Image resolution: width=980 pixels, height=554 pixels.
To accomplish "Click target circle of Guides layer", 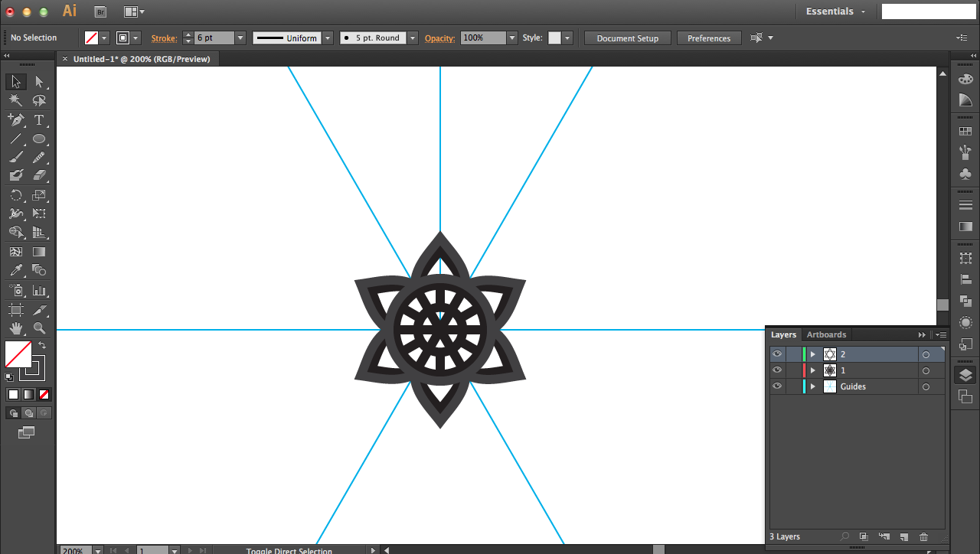I will pos(926,386).
